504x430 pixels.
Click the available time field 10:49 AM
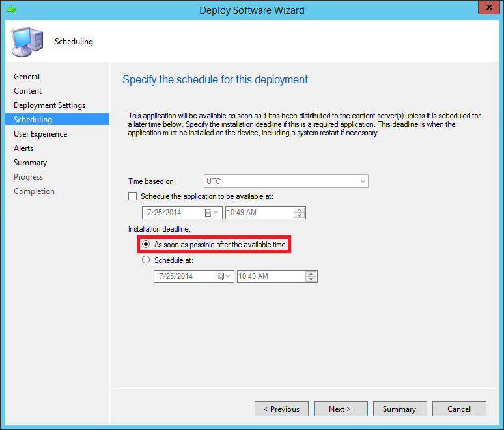pyautogui.click(x=266, y=213)
